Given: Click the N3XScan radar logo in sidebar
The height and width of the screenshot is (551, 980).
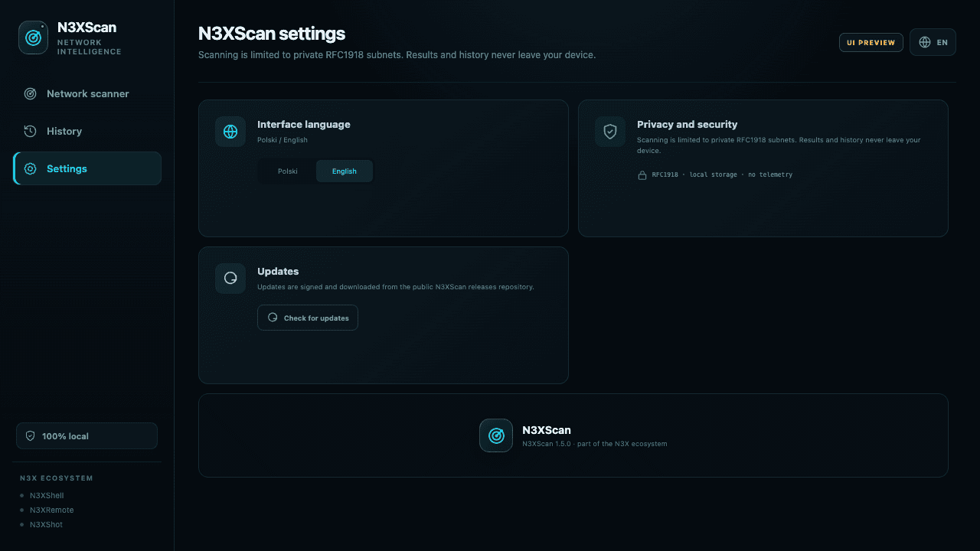Looking at the screenshot, I should coord(33,37).
